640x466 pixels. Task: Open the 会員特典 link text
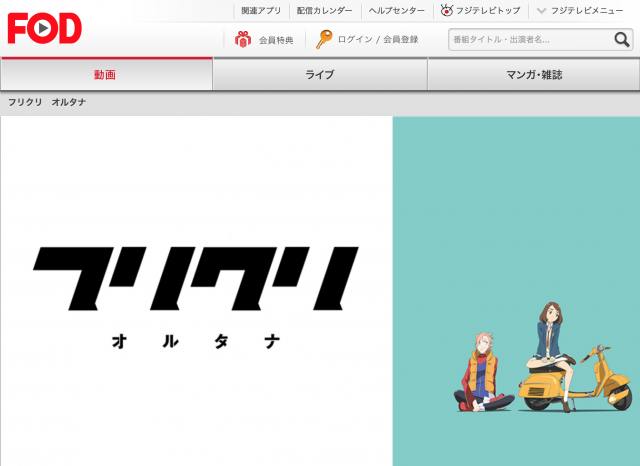276,40
